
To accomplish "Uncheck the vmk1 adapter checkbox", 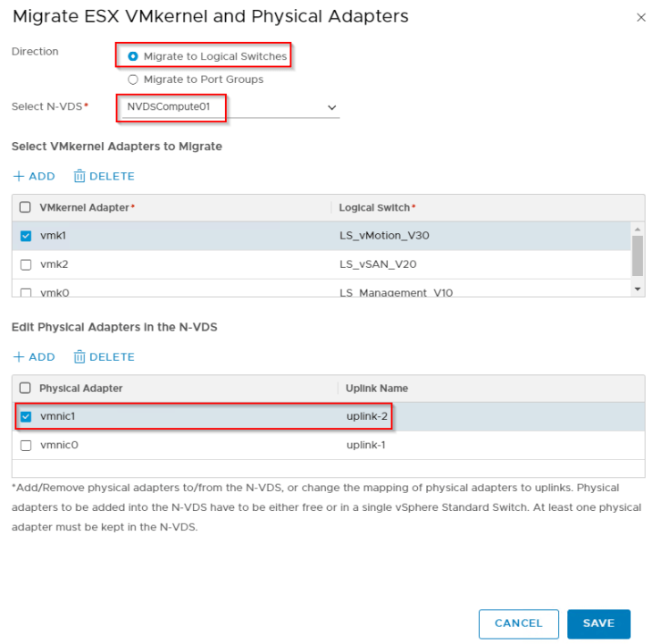I will (x=26, y=236).
